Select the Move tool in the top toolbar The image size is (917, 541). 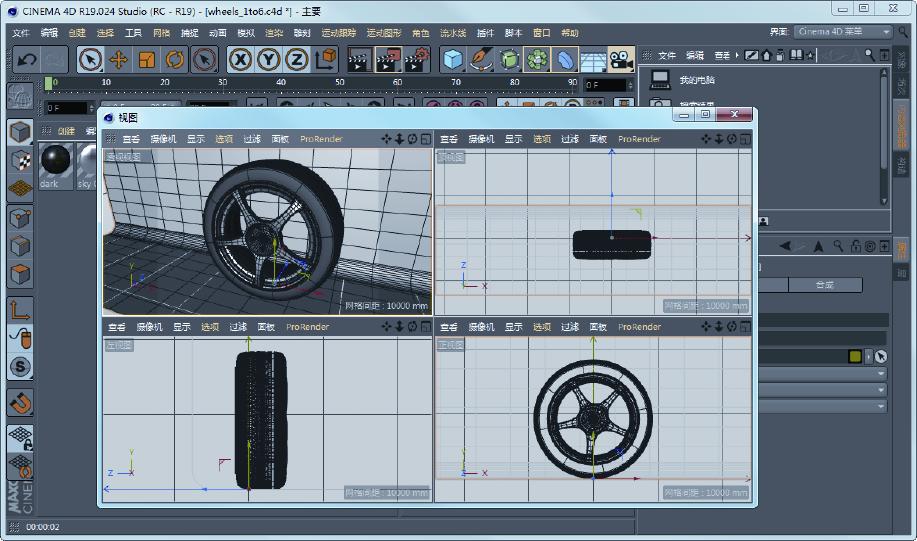(x=118, y=60)
